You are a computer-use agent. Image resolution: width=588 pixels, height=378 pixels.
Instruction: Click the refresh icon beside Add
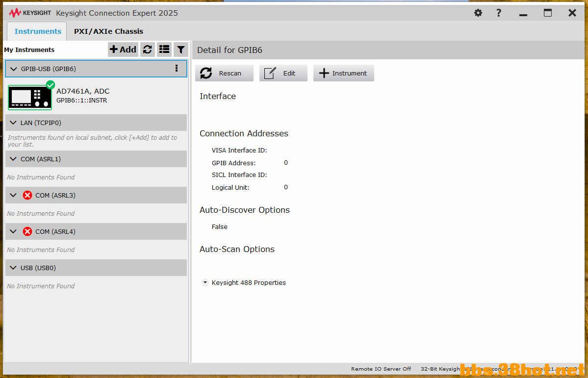[148, 50]
